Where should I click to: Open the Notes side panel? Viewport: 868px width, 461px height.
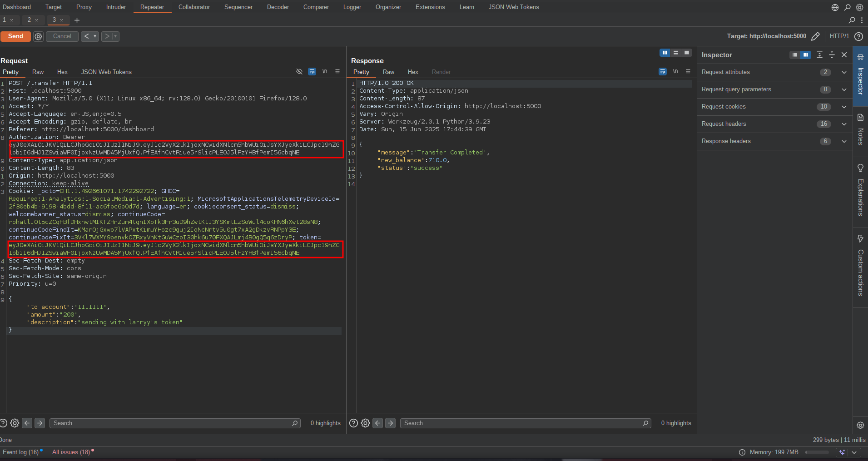click(860, 131)
